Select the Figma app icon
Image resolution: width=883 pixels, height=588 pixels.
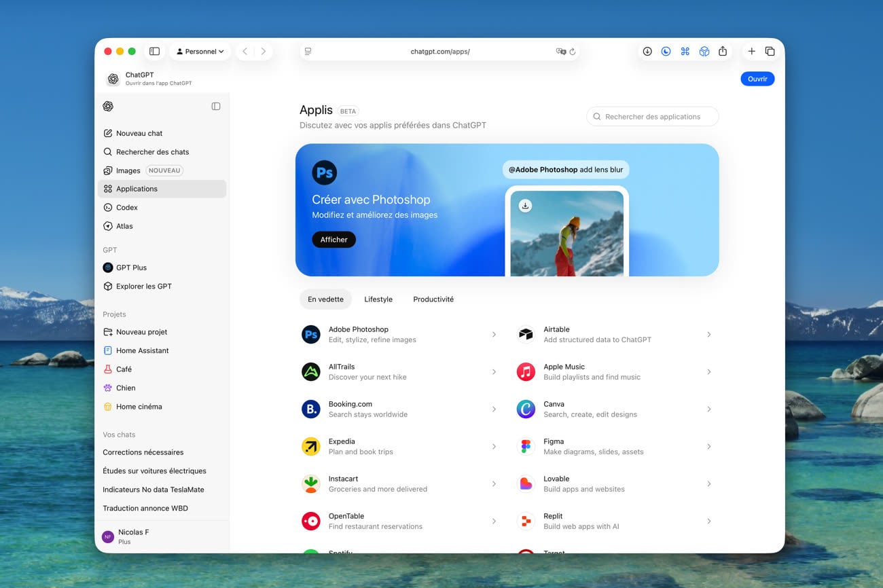(526, 446)
